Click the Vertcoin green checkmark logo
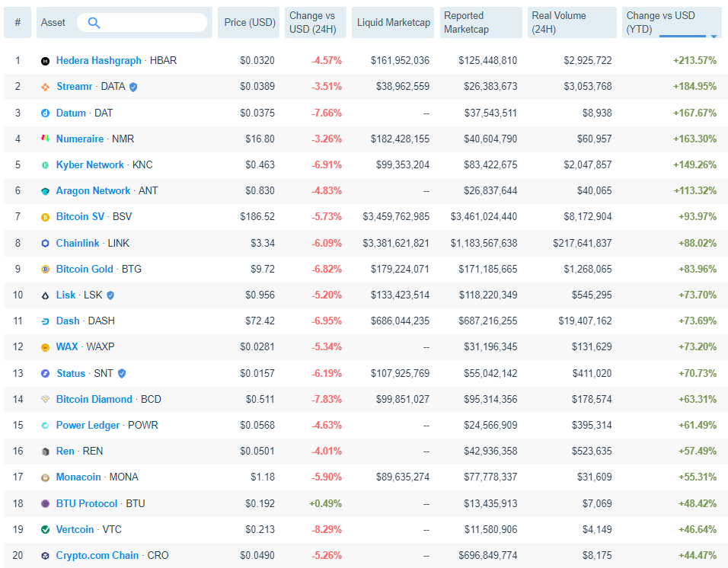This screenshot has height=568, width=728. point(45,529)
